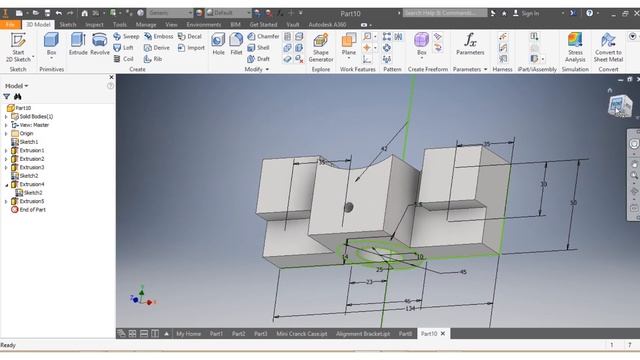640x360 pixels.
Task: Activate the Hole tool
Action: 218,44
